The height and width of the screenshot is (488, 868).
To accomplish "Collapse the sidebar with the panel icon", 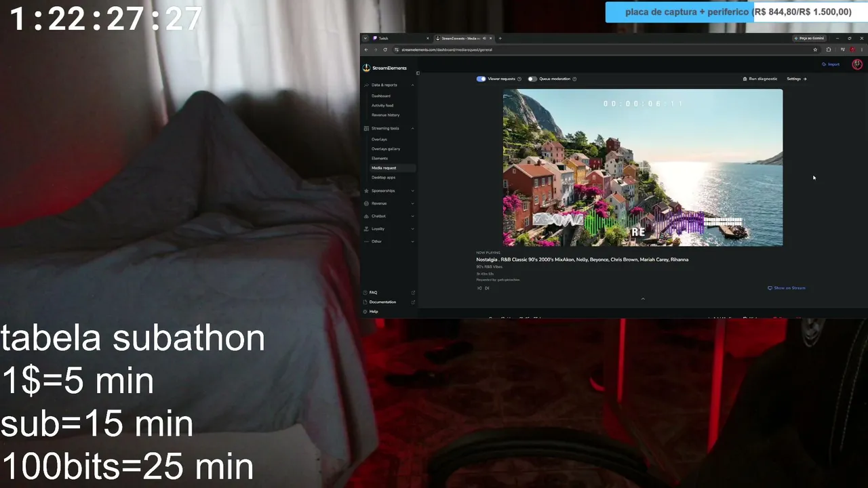I will [418, 73].
